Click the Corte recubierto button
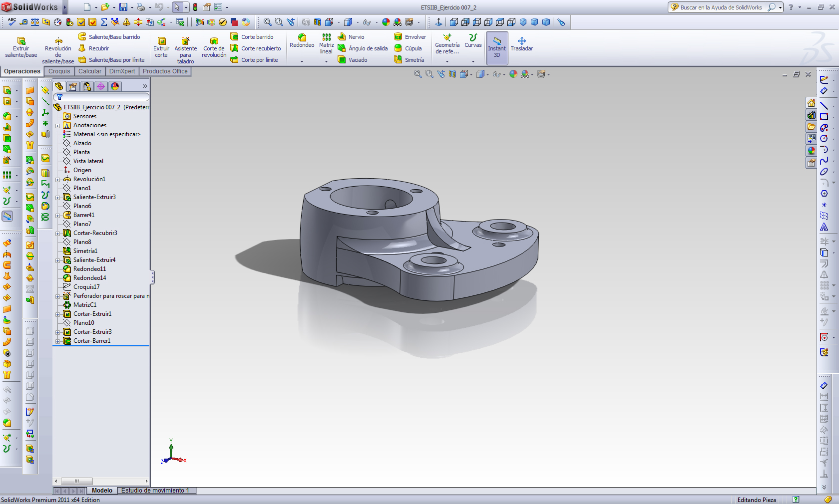 256,48
